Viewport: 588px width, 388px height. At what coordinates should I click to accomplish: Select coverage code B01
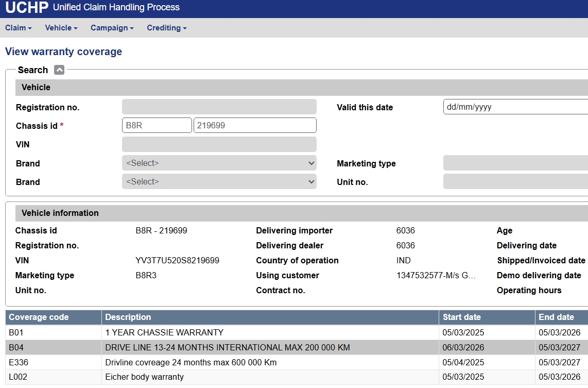click(16, 332)
